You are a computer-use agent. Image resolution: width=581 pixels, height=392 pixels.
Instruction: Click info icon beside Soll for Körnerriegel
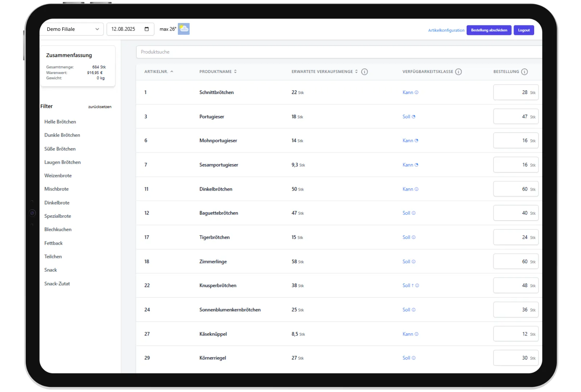[x=414, y=358]
